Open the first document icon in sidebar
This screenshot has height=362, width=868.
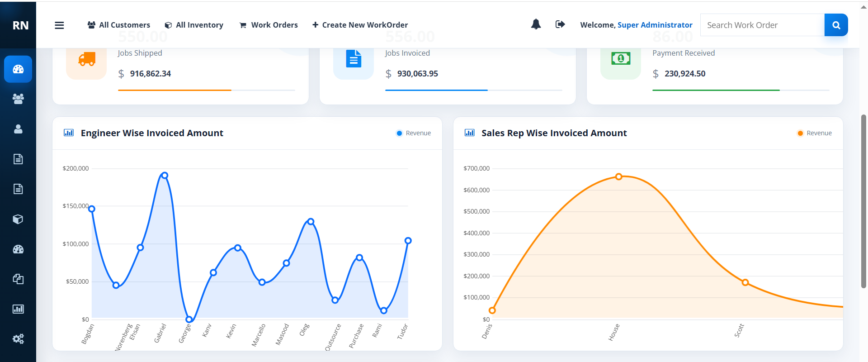18,159
